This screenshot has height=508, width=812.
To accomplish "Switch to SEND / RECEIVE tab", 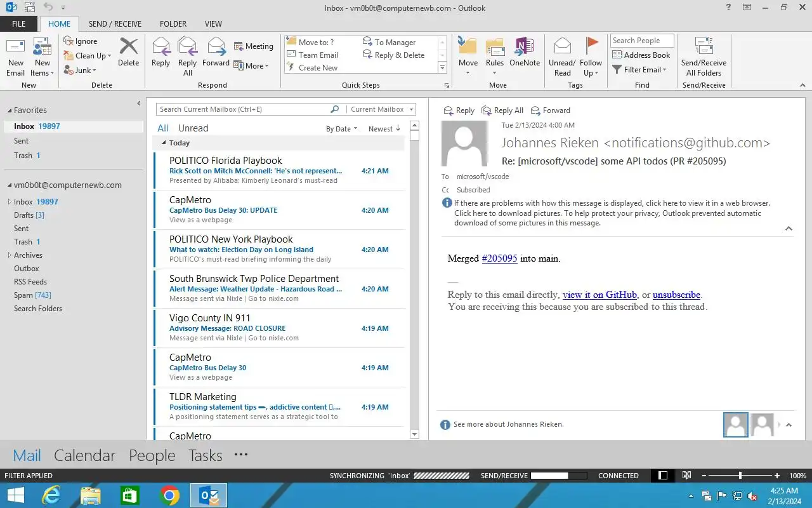I will click(115, 24).
